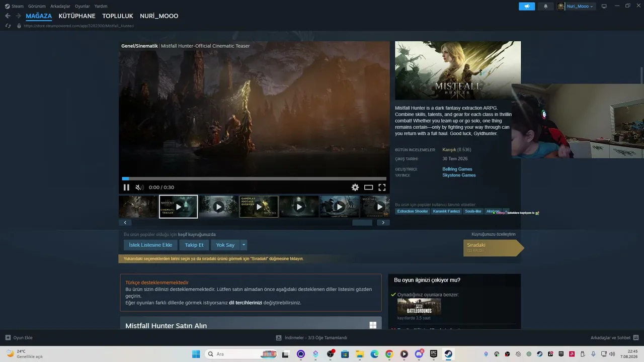This screenshot has height=362, width=644.
Task: Open Kuyruğunuzu özelleştirin link
Action: [494, 234]
